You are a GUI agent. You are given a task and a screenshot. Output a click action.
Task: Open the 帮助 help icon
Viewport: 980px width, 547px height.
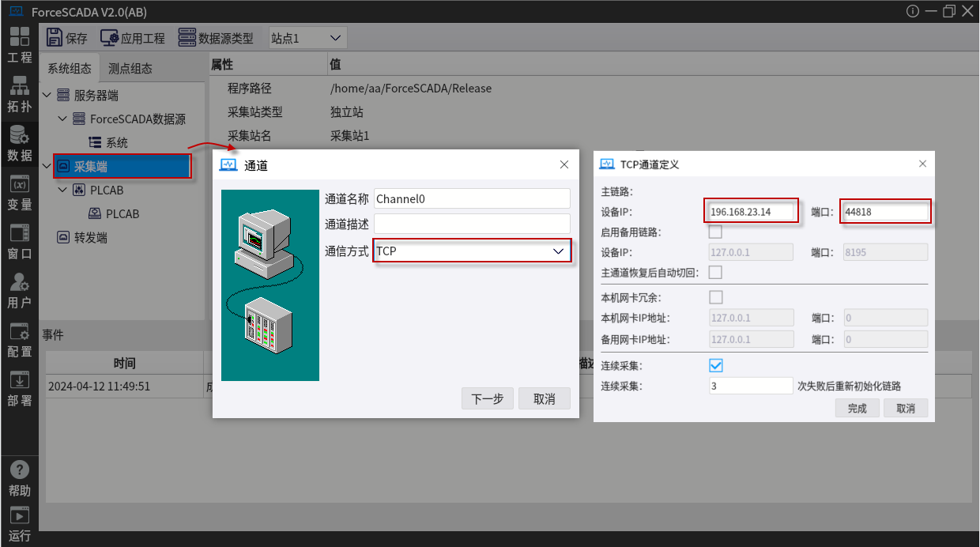[x=19, y=477]
